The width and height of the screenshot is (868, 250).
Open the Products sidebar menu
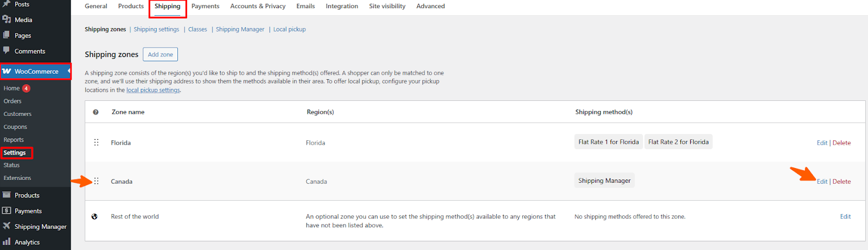pos(27,195)
